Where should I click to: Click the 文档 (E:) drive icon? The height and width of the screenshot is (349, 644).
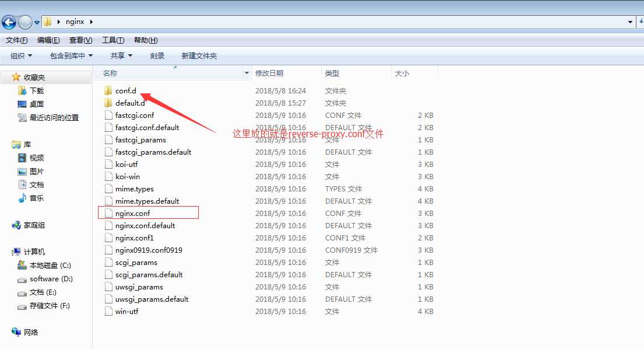click(22, 293)
